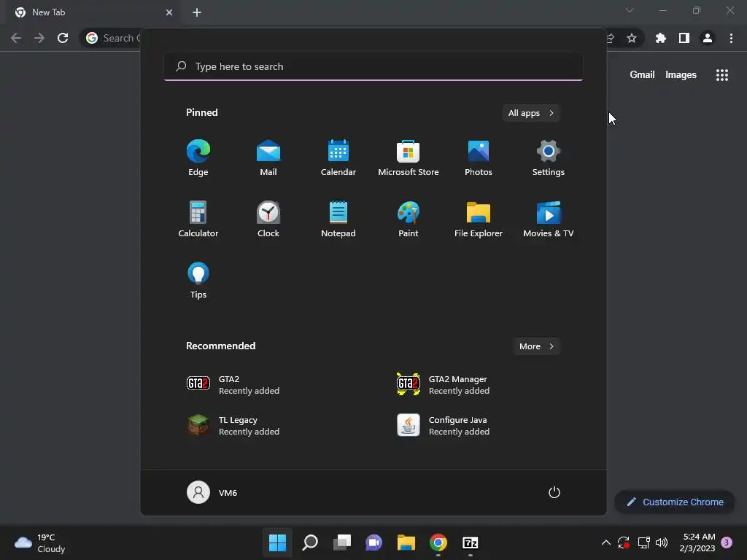
Task: Open Task View on the taskbar
Action: pyautogui.click(x=342, y=542)
